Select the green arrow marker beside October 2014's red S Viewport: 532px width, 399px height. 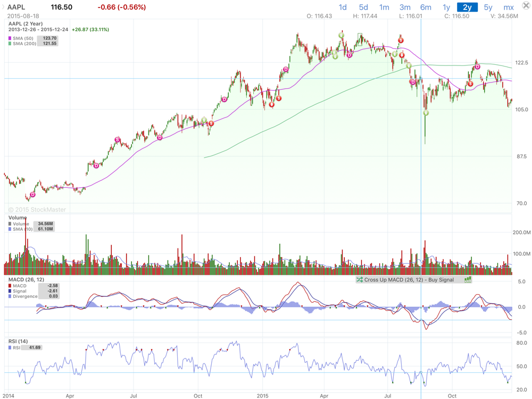pyautogui.click(x=204, y=120)
